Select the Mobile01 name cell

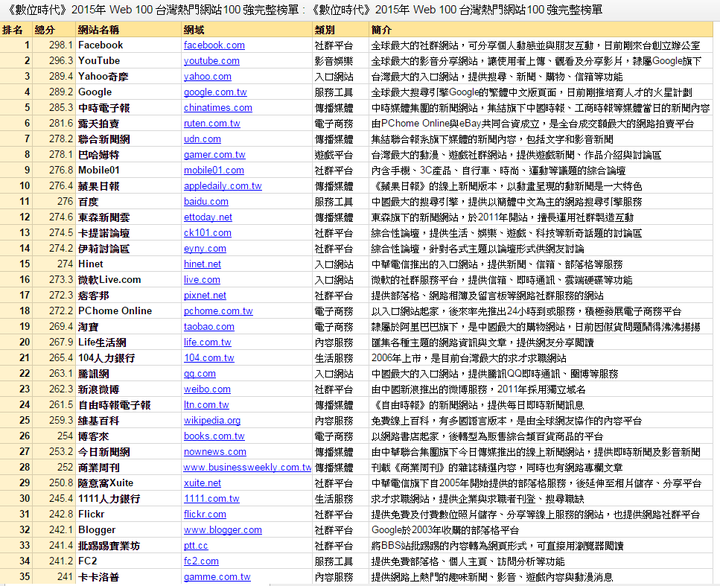128,170
